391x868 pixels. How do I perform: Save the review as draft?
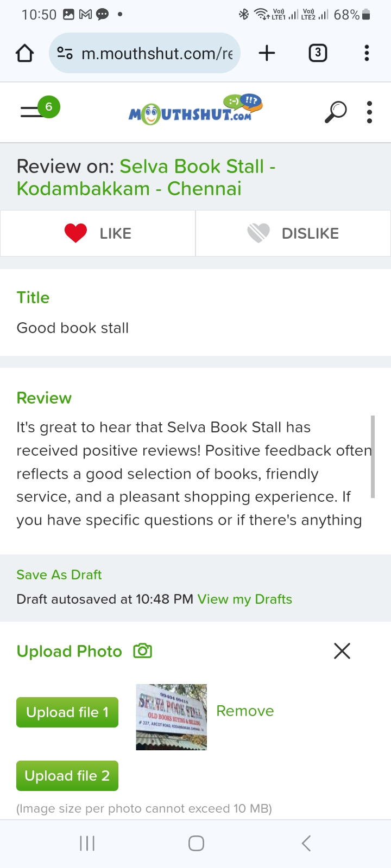(59, 575)
